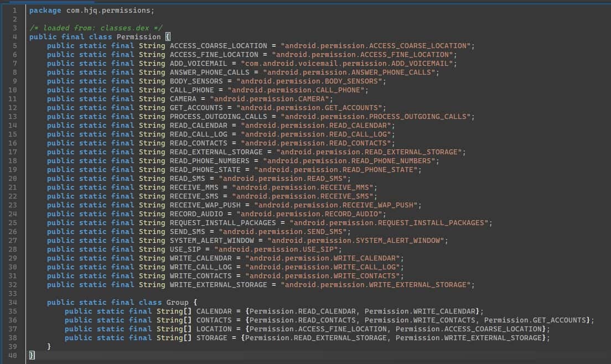This screenshot has height=364, width=611.
Task: Click line number 40 in the gutter
Action: click(x=13, y=356)
